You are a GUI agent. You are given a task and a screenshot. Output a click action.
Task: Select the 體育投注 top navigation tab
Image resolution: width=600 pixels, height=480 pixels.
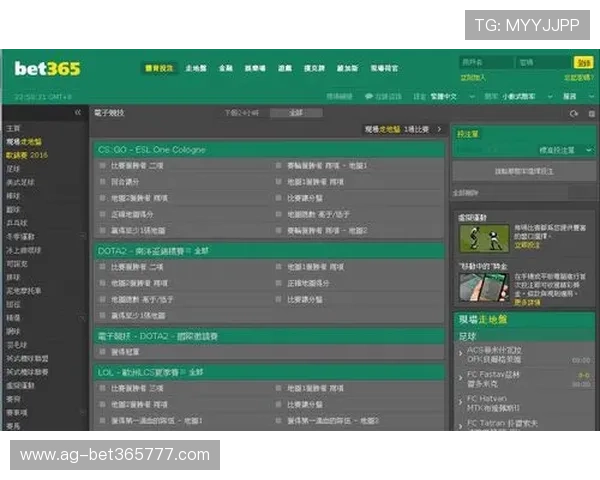click(159, 68)
